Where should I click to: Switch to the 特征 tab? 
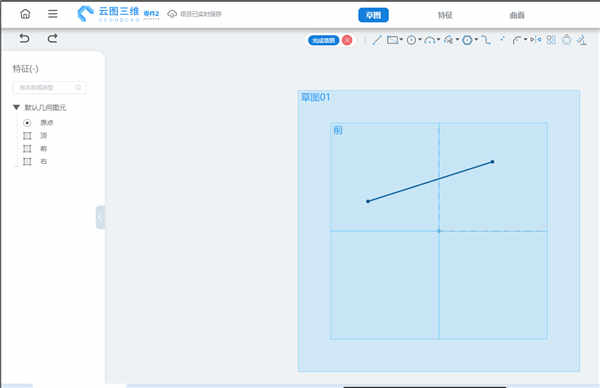(445, 15)
